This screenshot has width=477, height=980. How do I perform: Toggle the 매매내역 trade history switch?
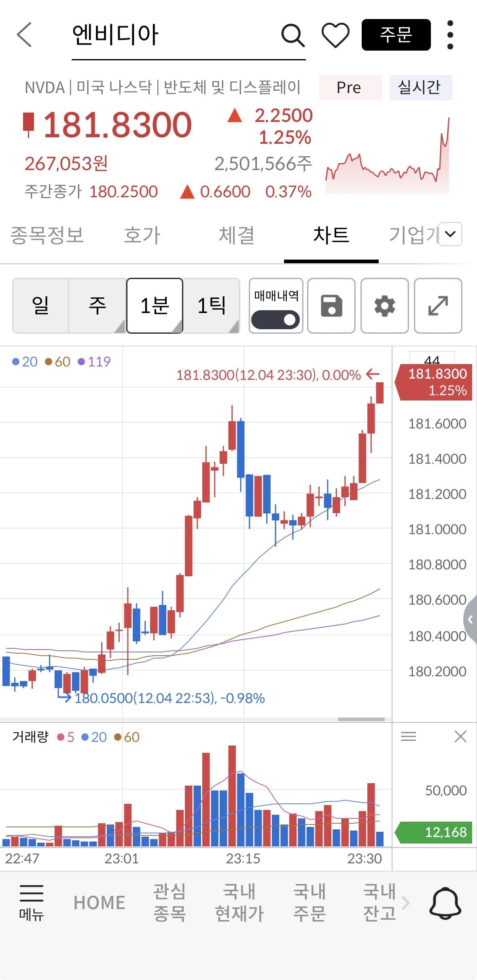(x=276, y=320)
